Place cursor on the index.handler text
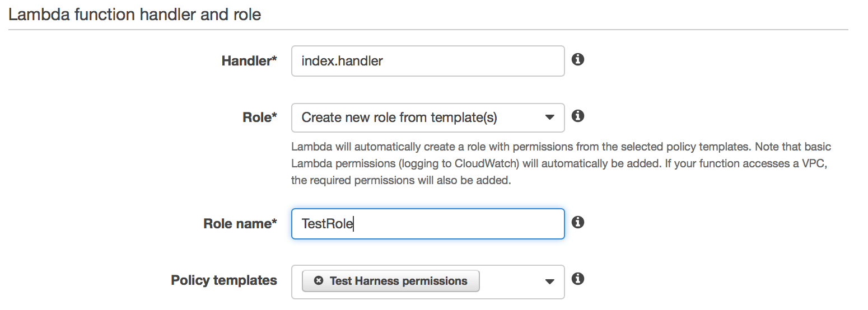Viewport: 868px width, 310px height. [342, 61]
